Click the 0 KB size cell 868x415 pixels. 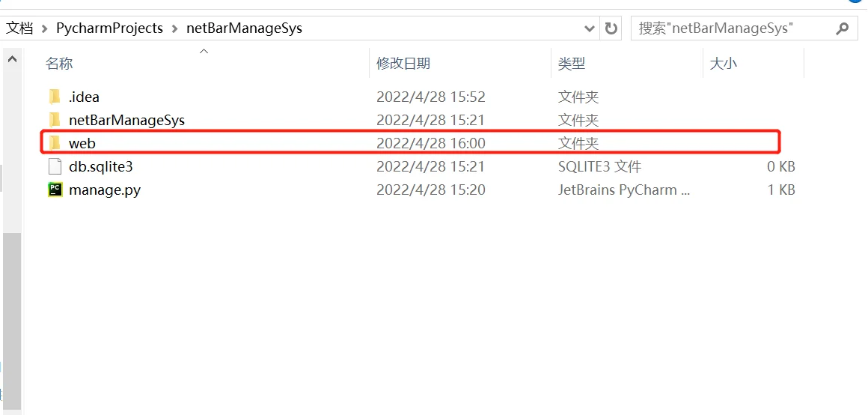pyautogui.click(x=781, y=166)
